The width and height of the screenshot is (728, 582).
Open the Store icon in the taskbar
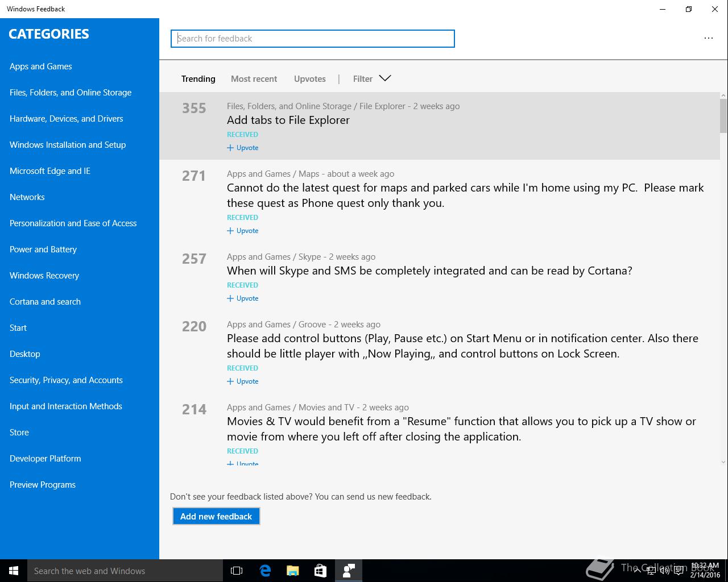[321, 571]
